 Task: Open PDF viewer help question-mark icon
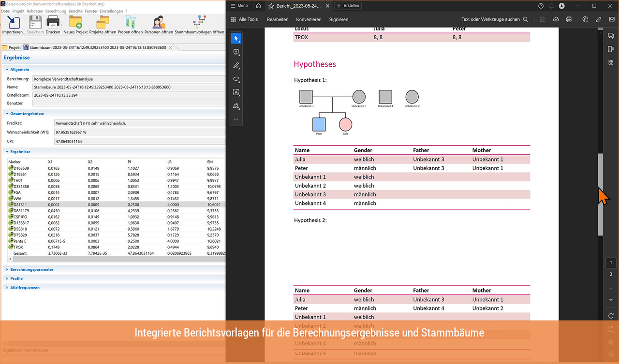[x=541, y=6]
